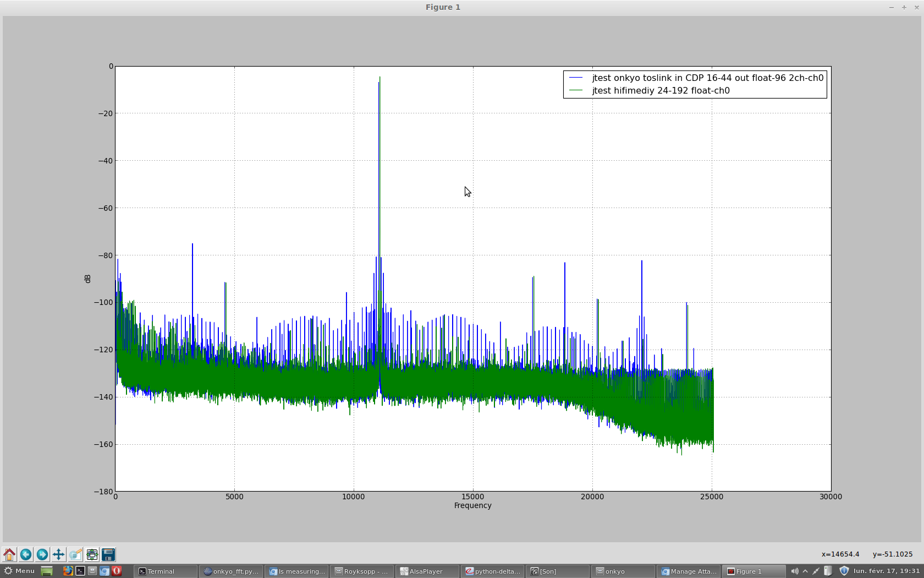Switch to the [Son] taskbar window
The width and height of the screenshot is (924, 578).
point(557,571)
